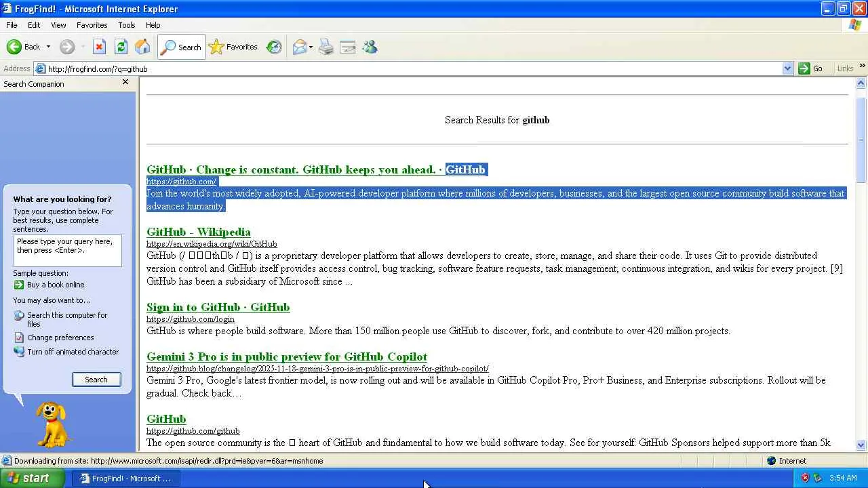Follow the https://github.com/ URL link
Image resolution: width=868 pixels, height=488 pixels.
pyautogui.click(x=181, y=182)
